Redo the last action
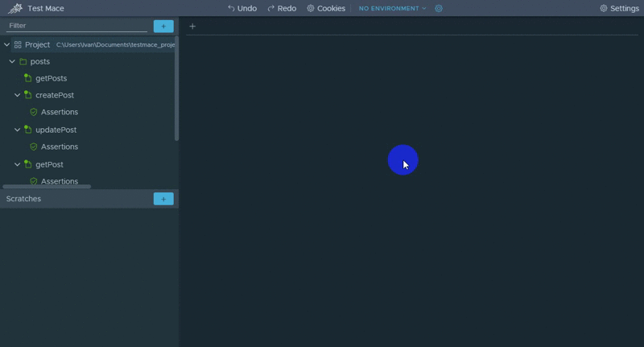Viewport: 644px width, 347px height. (282, 8)
